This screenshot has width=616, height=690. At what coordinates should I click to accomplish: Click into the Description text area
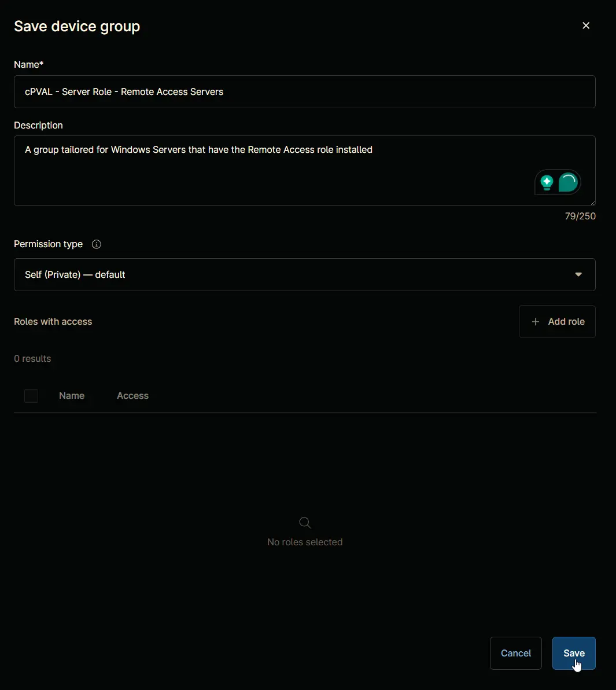tap(305, 171)
